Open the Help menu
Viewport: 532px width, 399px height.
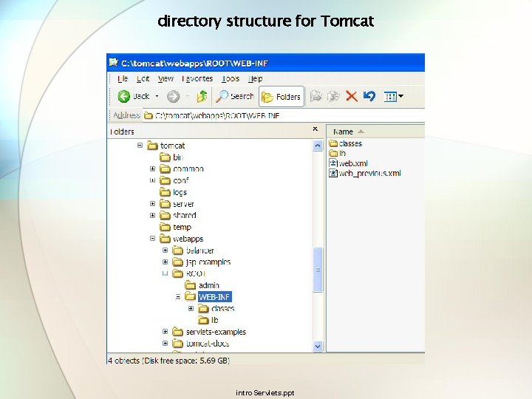click(x=255, y=79)
